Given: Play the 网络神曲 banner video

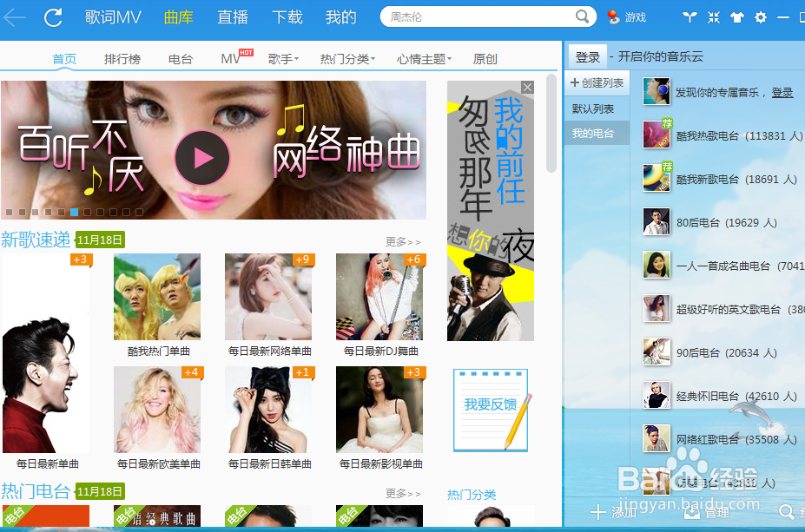Looking at the screenshot, I should [x=202, y=158].
